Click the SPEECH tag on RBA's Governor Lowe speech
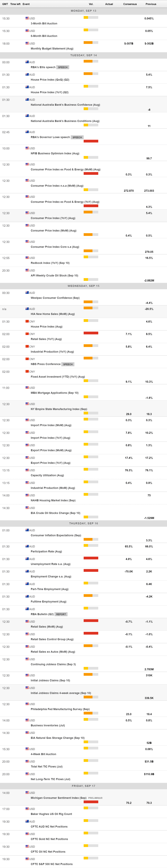Screen dimensions: 167x868 pos(77,137)
